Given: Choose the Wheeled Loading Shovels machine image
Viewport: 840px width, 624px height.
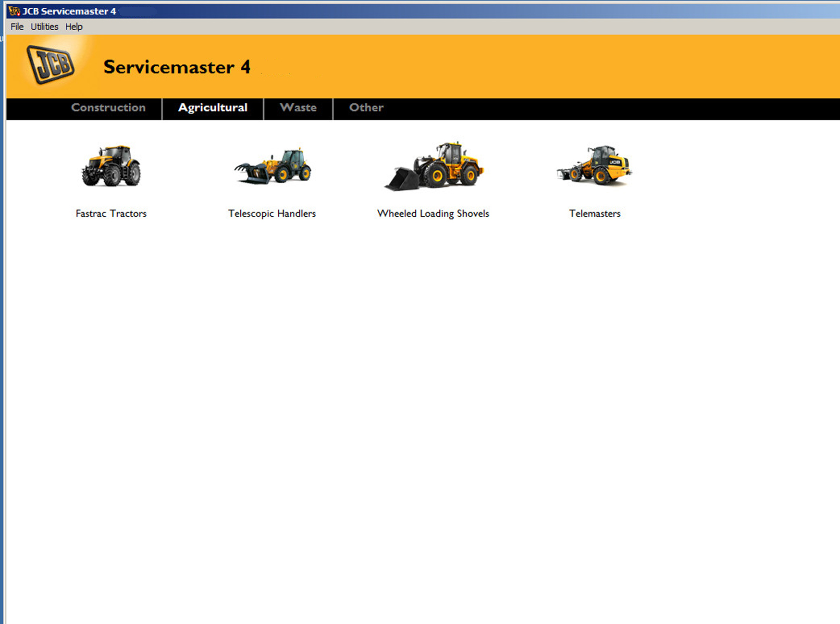Looking at the screenshot, I should tap(434, 166).
